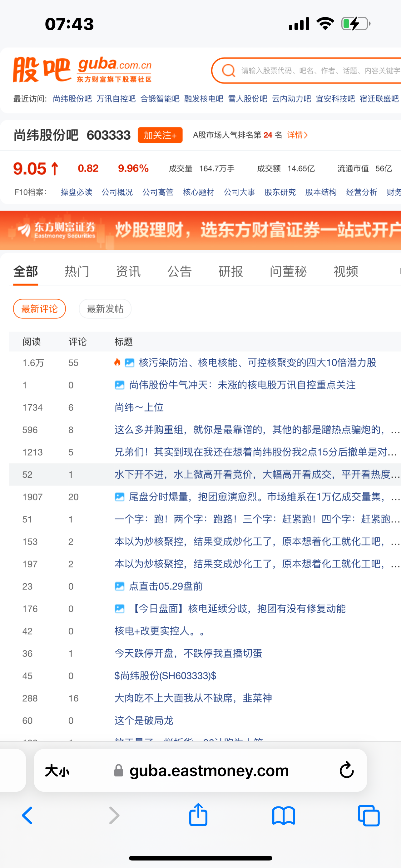Viewport: 401px width, 868px height.
Task: Click the 股吧 guba.com.cn logo
Action: coord(82,69)
